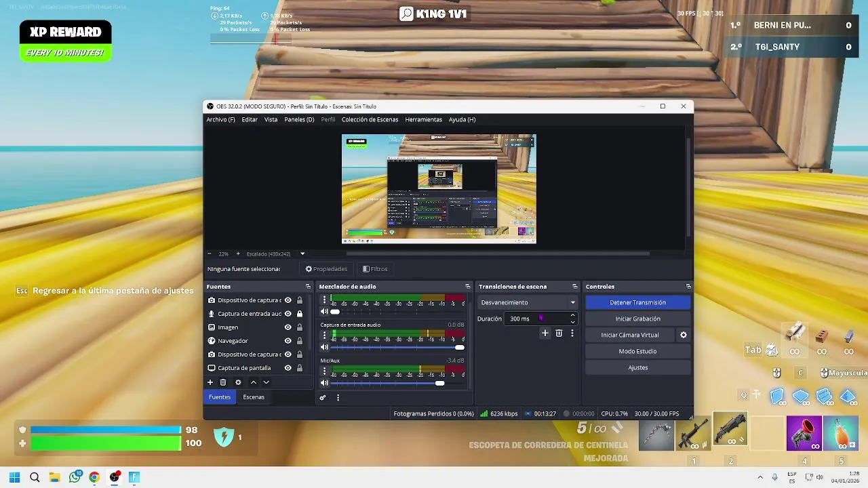Open the Editar menu

pyautogui.click(x=250, y=119)
